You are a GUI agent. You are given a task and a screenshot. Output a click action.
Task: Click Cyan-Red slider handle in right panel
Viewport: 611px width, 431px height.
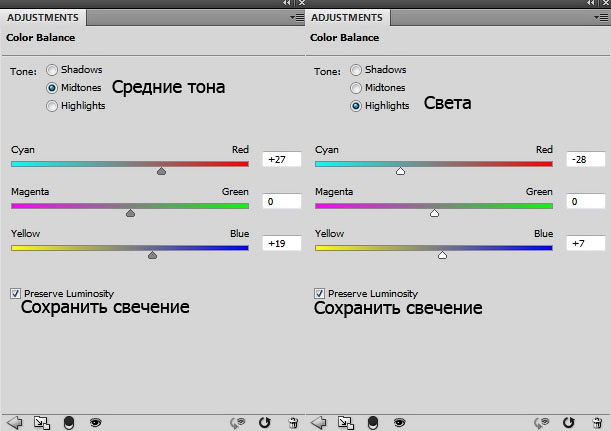point(400,171)
